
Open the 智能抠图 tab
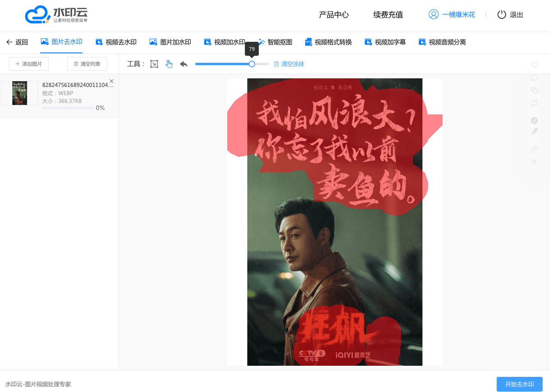[x=275, y=42]
